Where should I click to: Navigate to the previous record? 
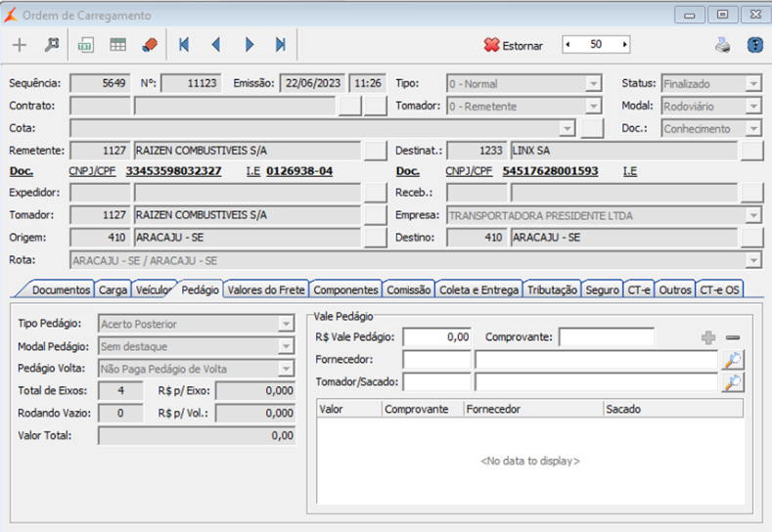(215, 45)
